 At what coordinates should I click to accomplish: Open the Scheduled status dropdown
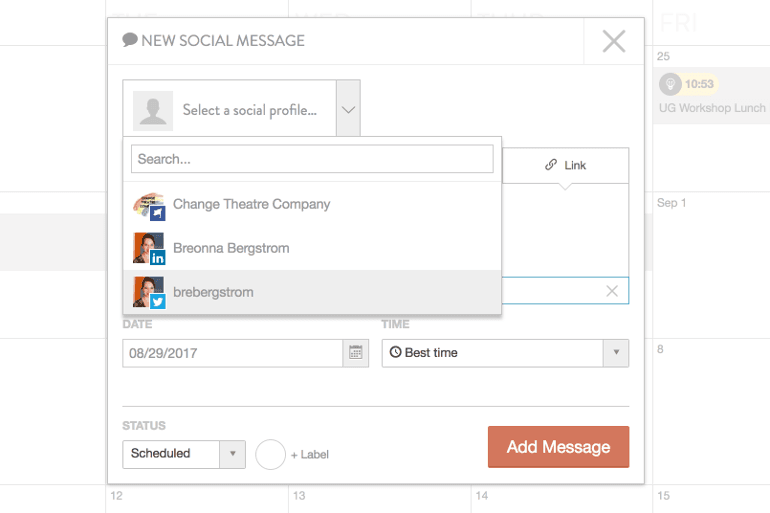pos(183,453)
